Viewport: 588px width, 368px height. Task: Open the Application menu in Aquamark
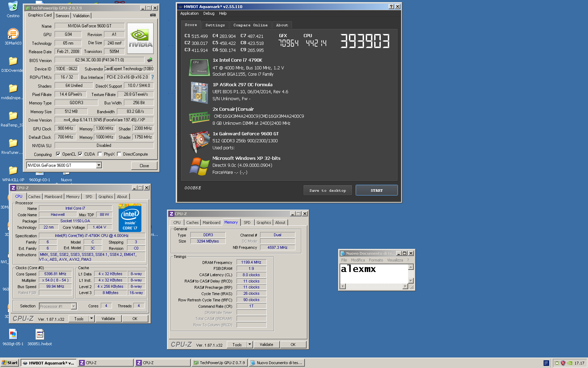189,13
